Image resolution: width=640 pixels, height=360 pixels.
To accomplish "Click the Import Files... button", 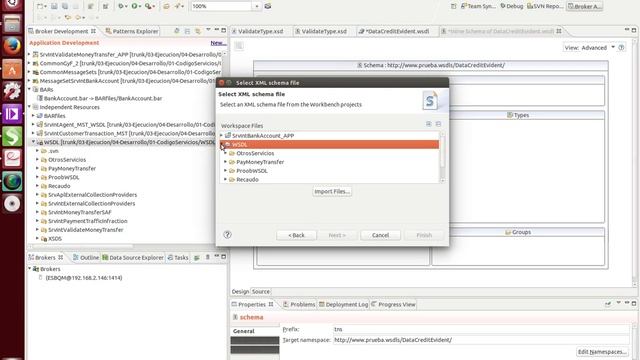I will pos(332,191).
